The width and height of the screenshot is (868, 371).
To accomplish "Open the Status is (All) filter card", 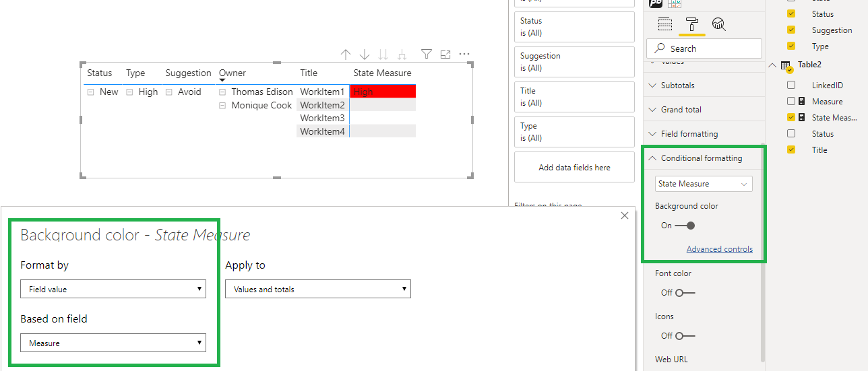I will 574,27.
